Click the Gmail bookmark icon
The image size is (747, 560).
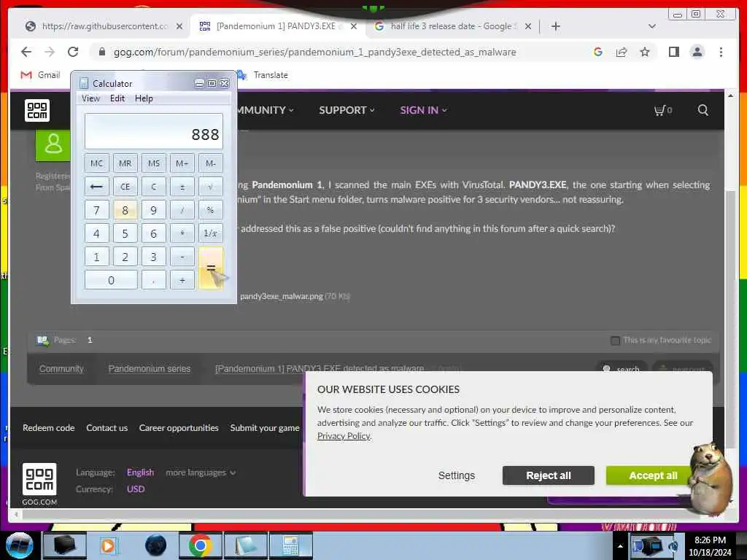point(26,75)
